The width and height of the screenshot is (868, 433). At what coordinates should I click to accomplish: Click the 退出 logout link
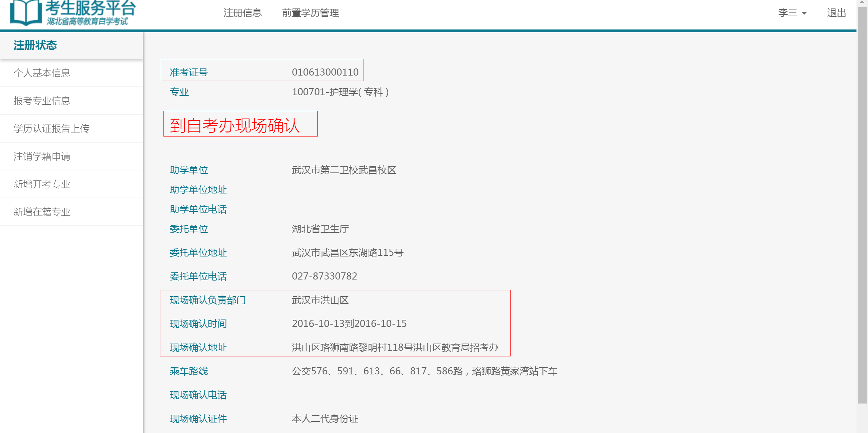click(x=836, y=13)
